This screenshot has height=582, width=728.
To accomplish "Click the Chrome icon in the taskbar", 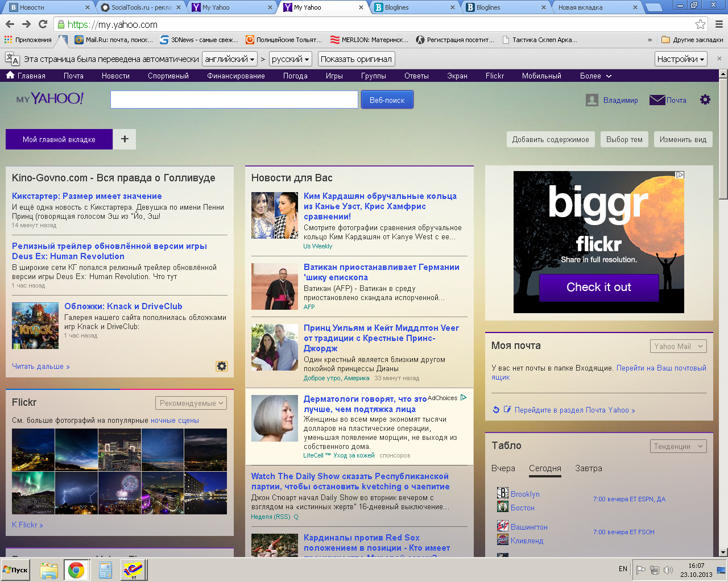I will pos(76,569).
